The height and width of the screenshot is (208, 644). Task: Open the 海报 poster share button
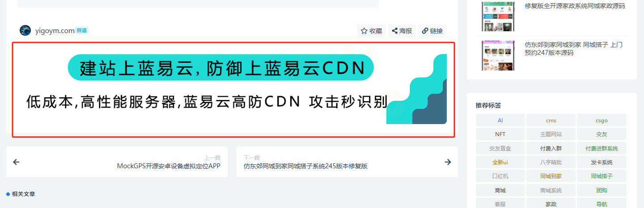[402, 31]
